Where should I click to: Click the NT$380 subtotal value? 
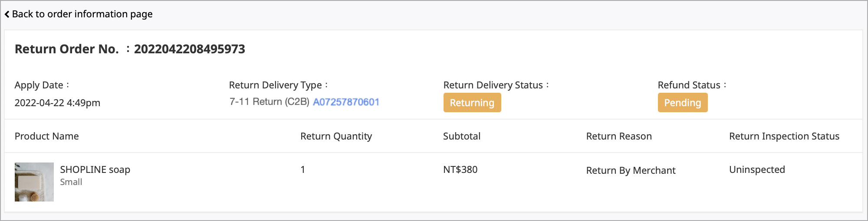460,169
